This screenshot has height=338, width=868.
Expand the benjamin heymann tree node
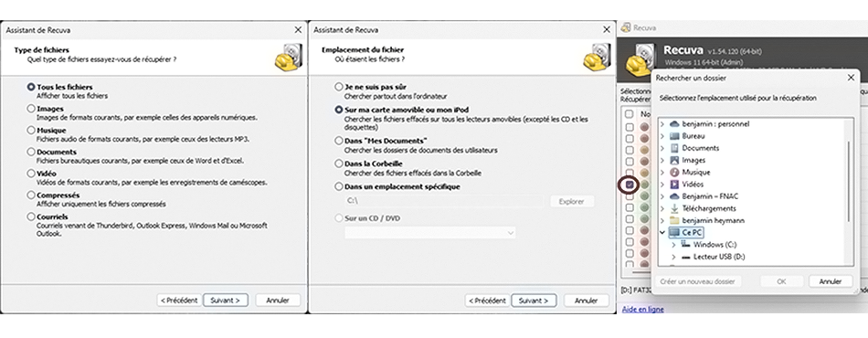coord(662,220)
